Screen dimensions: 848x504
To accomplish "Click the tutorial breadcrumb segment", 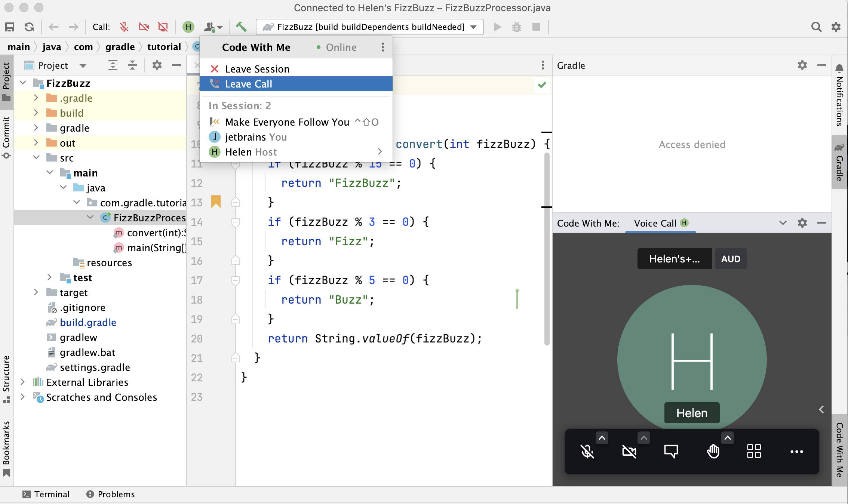I will click(x=164, y=47).
